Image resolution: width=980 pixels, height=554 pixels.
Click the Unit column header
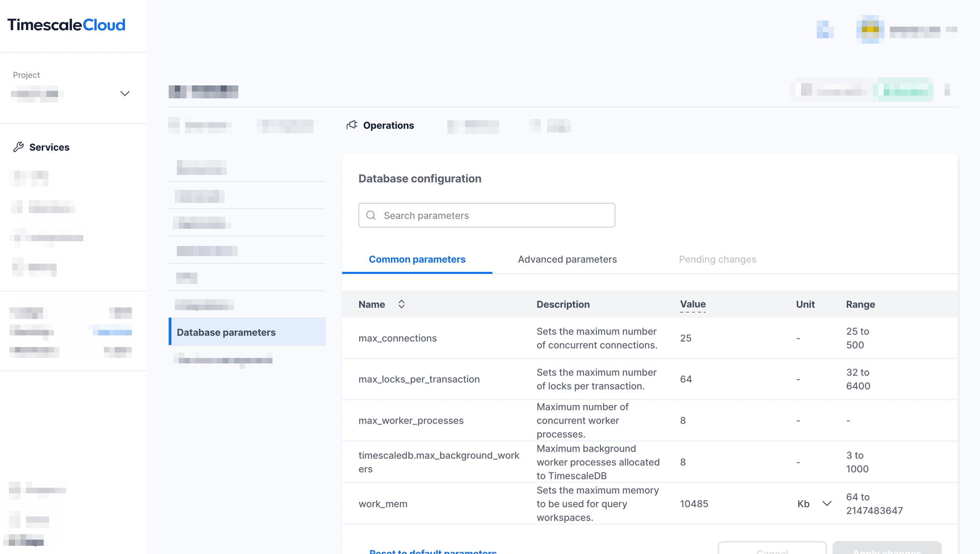(x=806, y=304)
